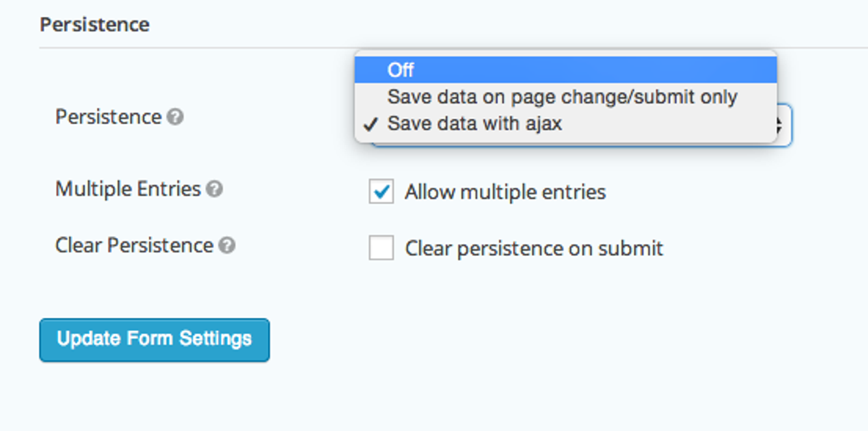Select "Save data on page change/submit only"

point(562,97)
